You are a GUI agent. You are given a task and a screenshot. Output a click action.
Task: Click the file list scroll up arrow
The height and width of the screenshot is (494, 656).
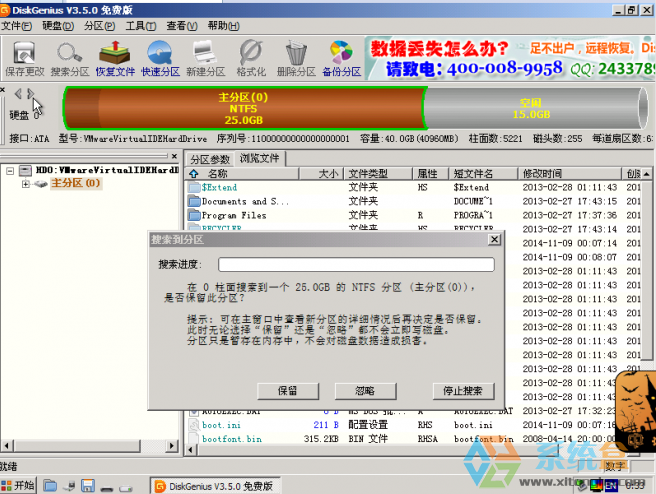click(647, 174)
